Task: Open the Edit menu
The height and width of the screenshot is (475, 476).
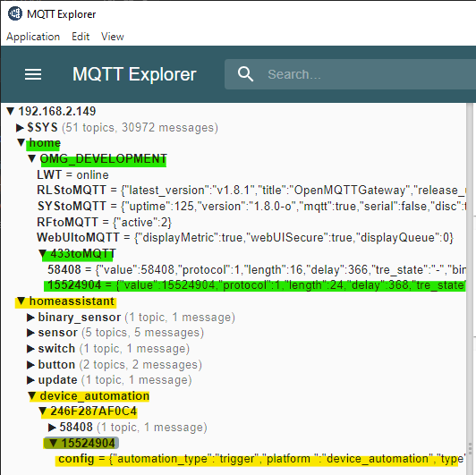Action: (x=81, y=37)
